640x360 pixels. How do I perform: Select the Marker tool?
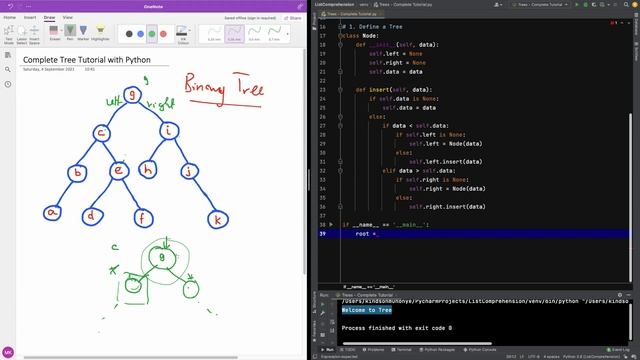tap(83, 33)
